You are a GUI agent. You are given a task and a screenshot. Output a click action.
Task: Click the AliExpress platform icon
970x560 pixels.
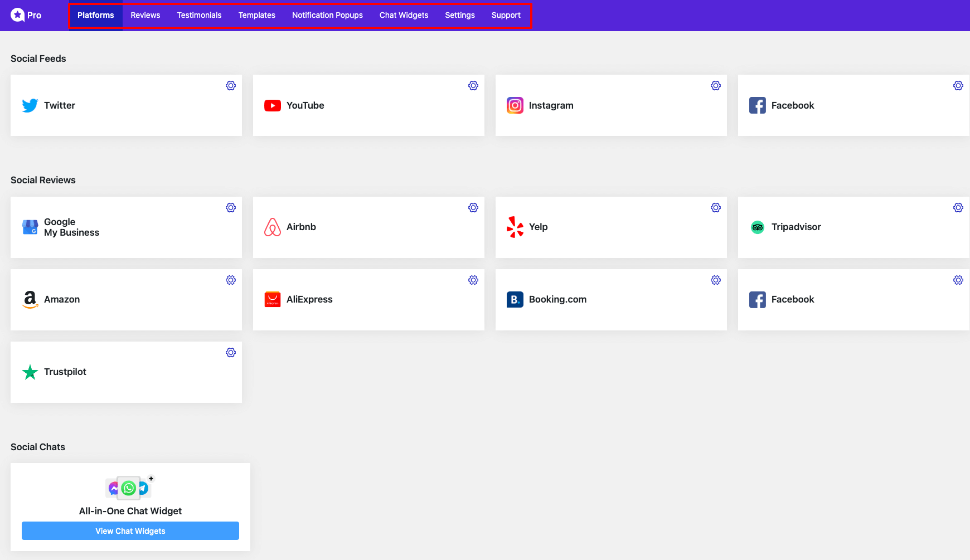[272, 299]
